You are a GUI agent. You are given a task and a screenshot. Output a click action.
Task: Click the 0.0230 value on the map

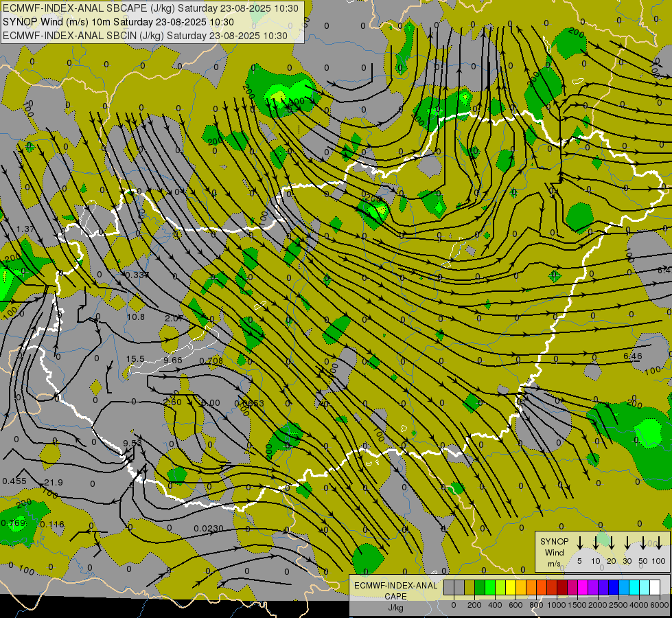pyautogui.click(x=208, y=528)
